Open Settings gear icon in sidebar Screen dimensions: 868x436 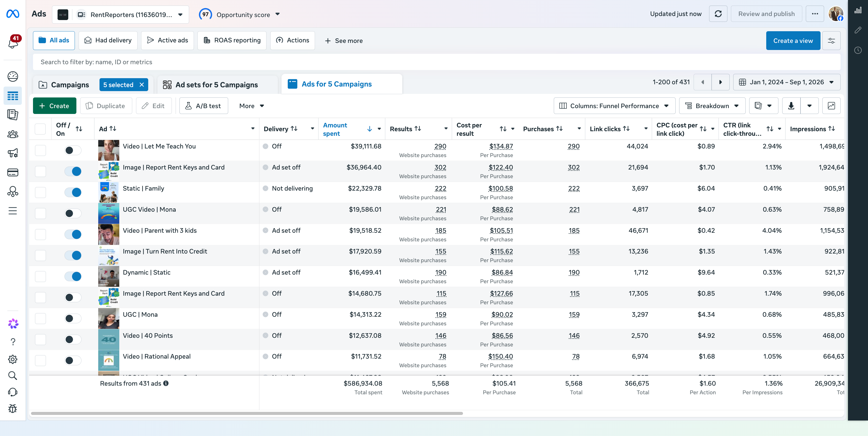[x=13, y=359]
